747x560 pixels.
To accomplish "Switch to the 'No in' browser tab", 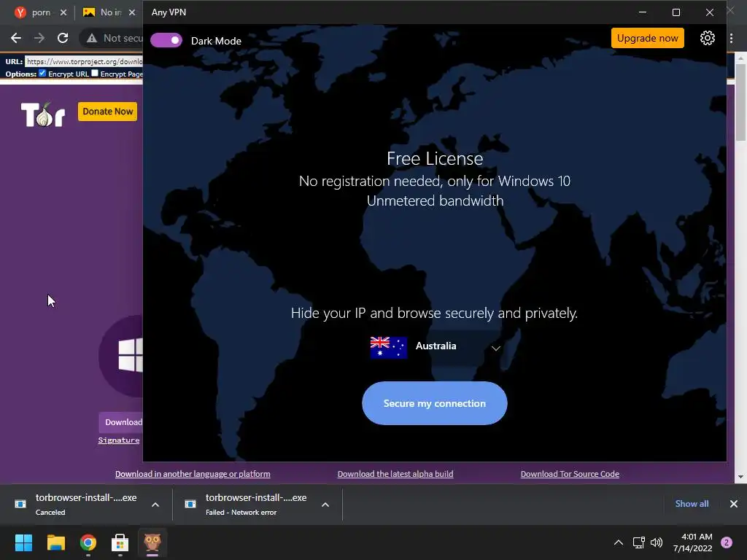I will (104, 12).
